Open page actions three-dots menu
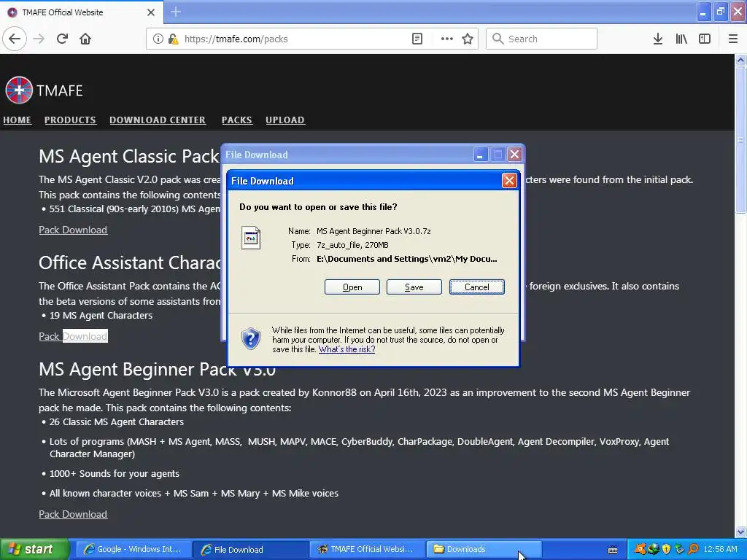The width and height of the screenshot is (747, 560). pos(446,39)
